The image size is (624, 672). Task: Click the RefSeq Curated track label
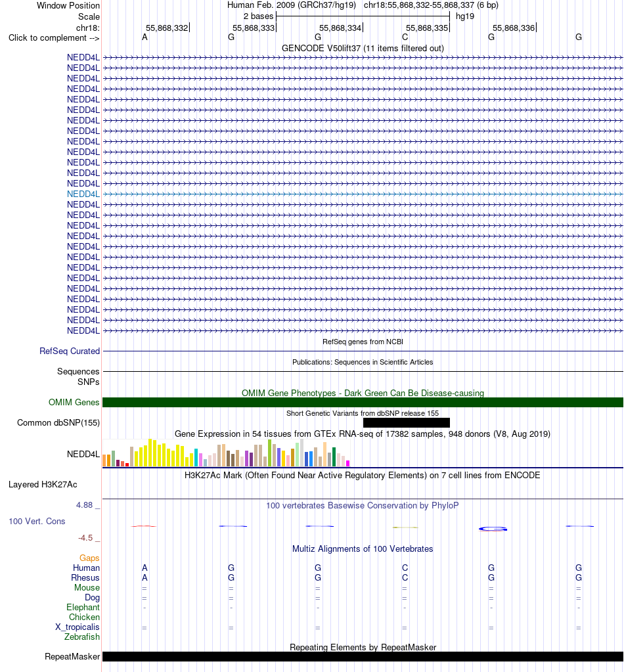click(70, 351)
